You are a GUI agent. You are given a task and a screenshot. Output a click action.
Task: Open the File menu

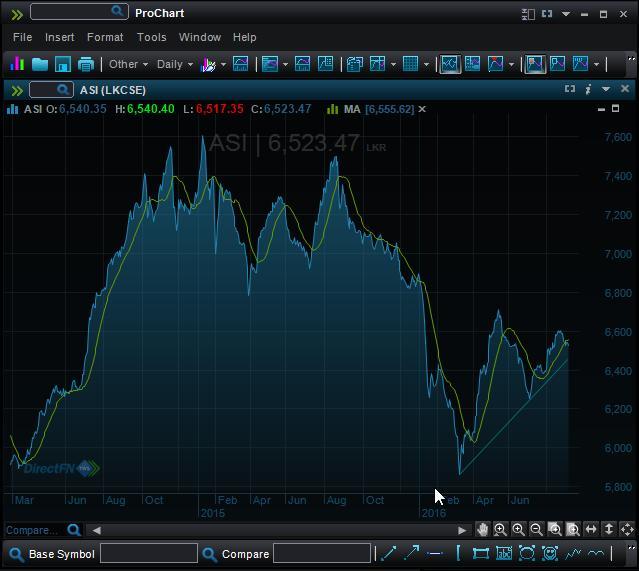22,37
